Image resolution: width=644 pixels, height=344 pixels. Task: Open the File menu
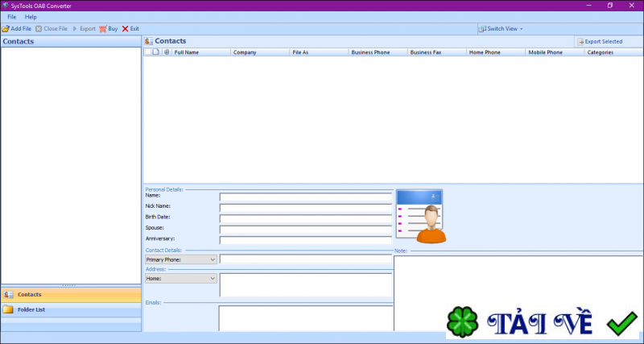[x=11, y=17]
